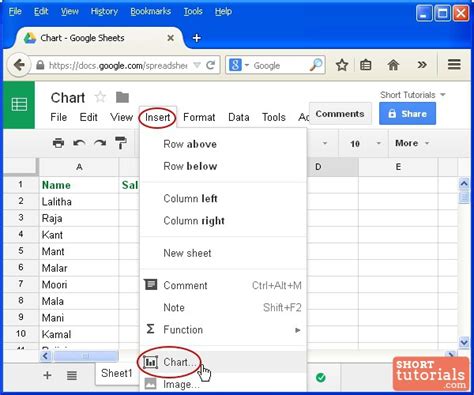Select Column left menu entry
The image size is (474, 395).
[223, 199]
